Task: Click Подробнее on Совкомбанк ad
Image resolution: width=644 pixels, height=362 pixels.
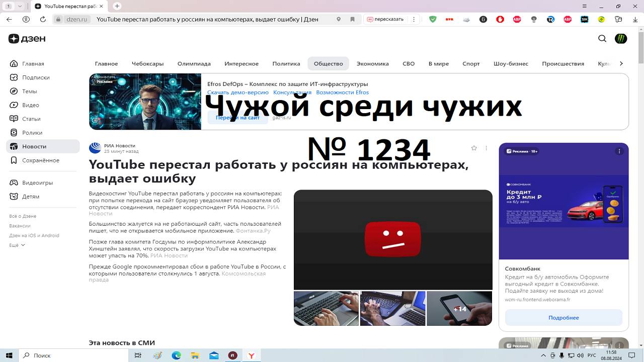Action: pyautogui.click(x=563, y=318)
